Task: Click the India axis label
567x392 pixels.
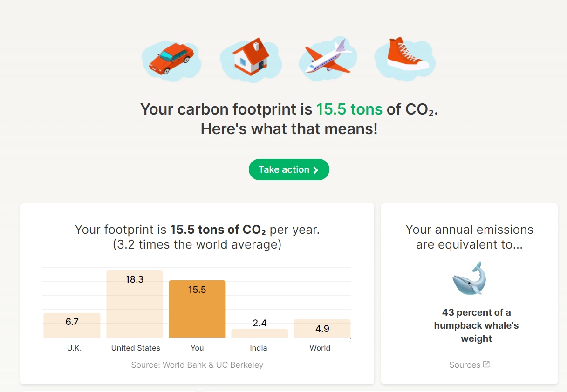Action: click(x=260, y=348)
